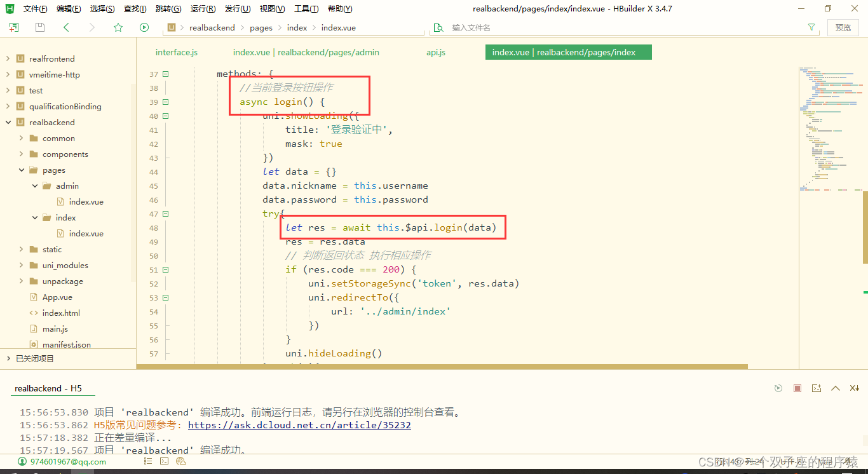Expand the qualificationBinding project
868x474 pixels.
coord(8,106)
